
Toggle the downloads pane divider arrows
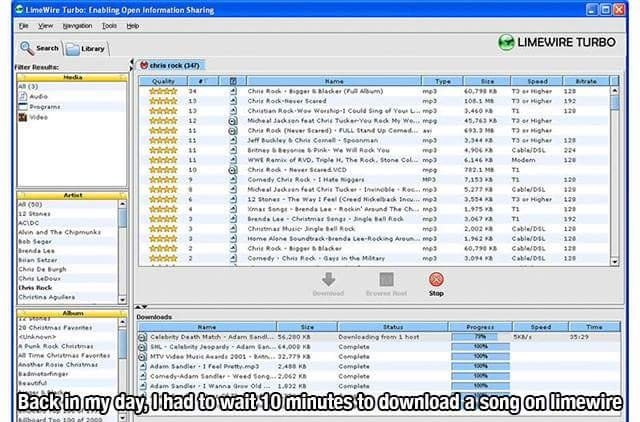[x=141, y=307]
